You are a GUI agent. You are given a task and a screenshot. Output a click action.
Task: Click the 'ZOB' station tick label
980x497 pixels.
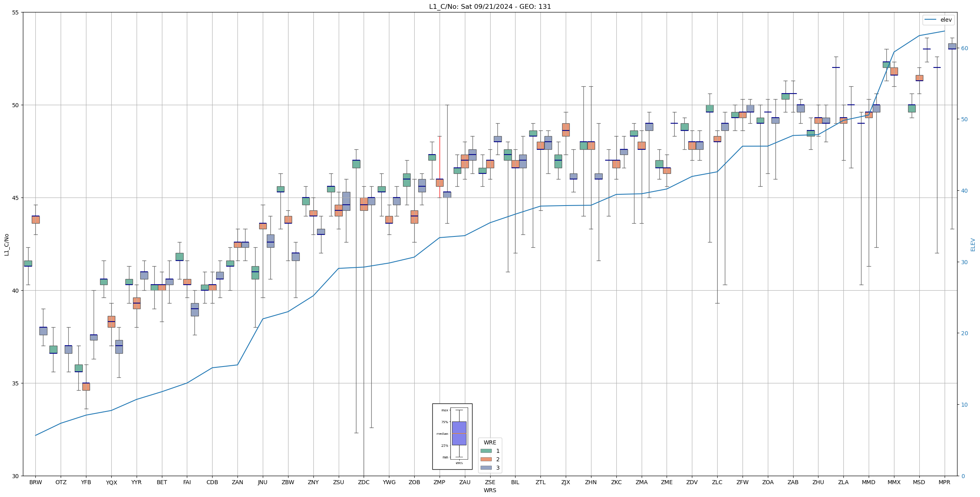pos(414,482)
